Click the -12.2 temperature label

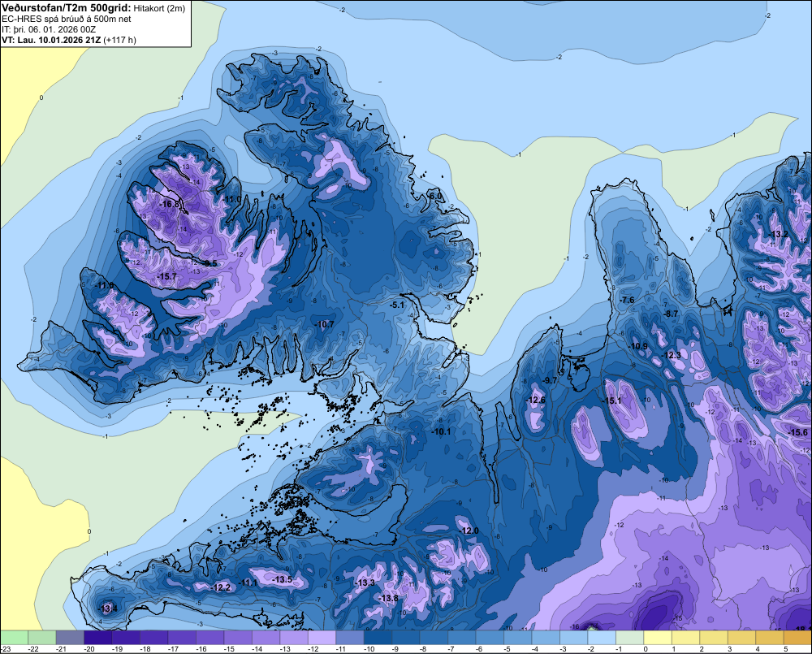pos(221,587)
